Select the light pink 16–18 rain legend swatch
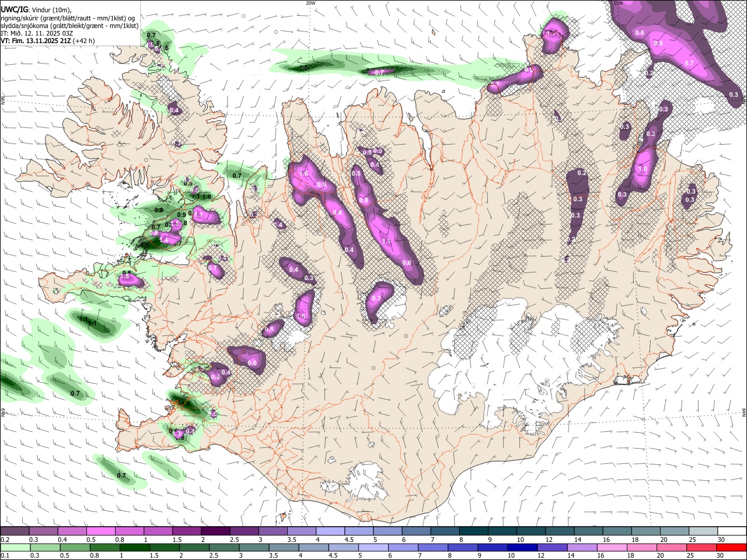 click(x=612, y=548)
